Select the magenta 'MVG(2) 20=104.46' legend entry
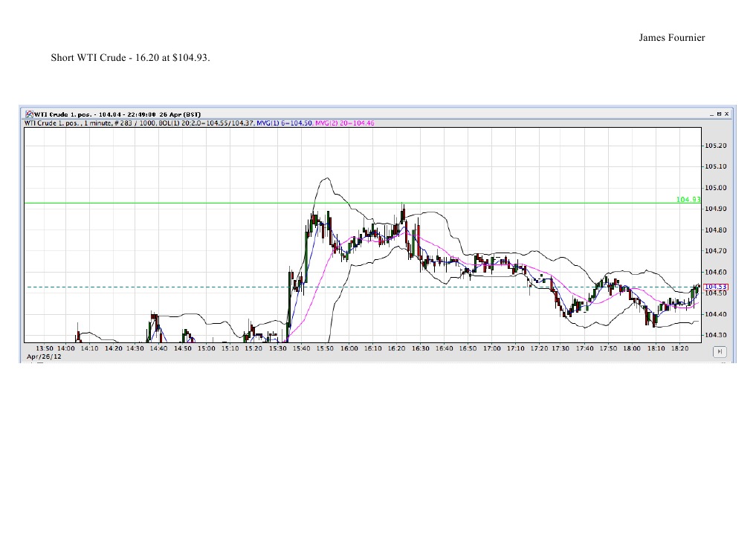 coord(345,123)
